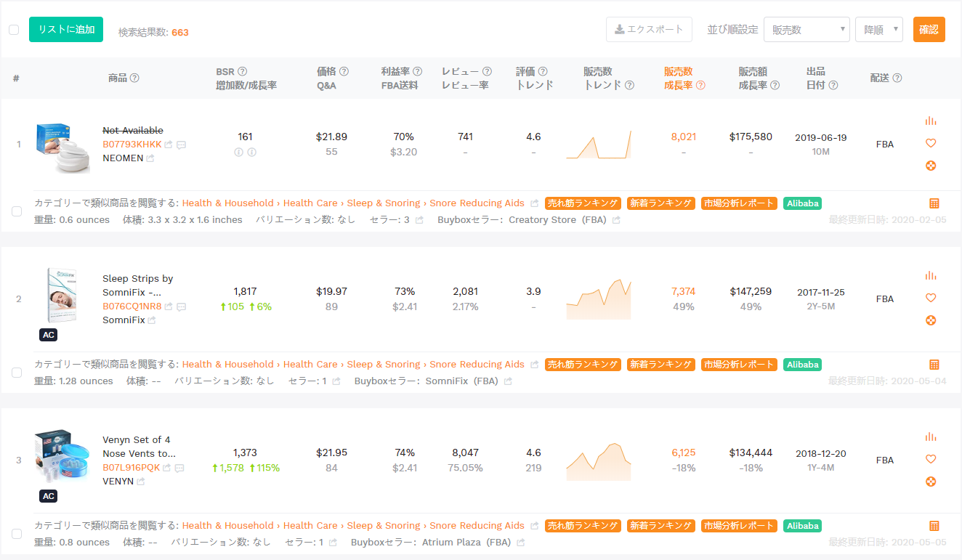Click first info icon under BSR 161

point(238,152)
